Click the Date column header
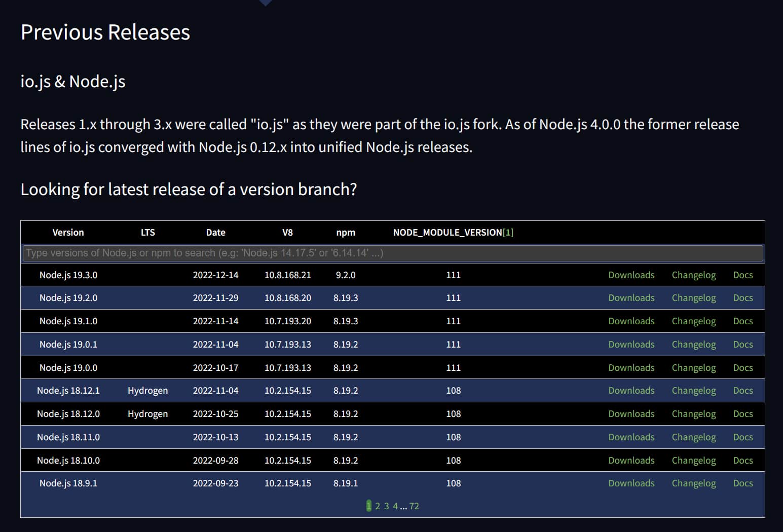 tap(215, 233)
